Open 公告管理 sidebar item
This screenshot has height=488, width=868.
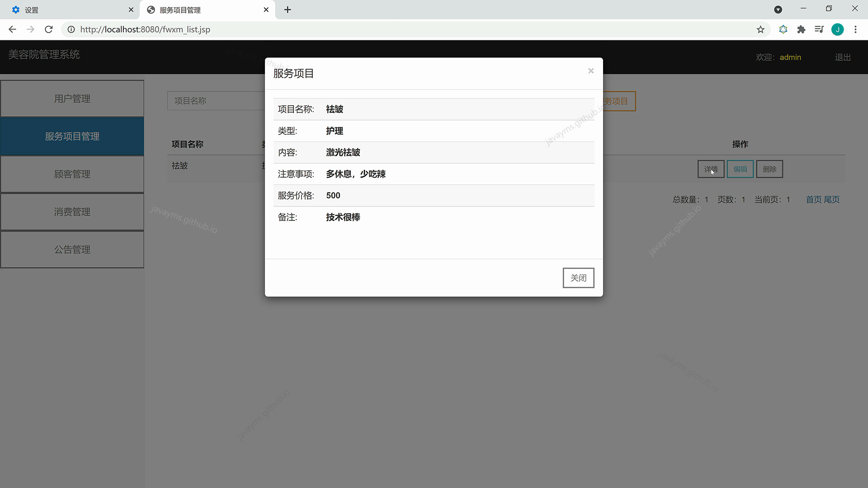pyautogui.click(x=72, y=249)
